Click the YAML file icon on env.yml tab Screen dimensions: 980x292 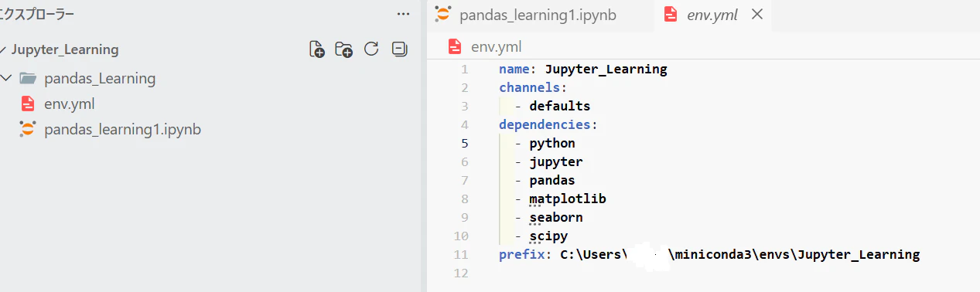[x=671, y=15]
